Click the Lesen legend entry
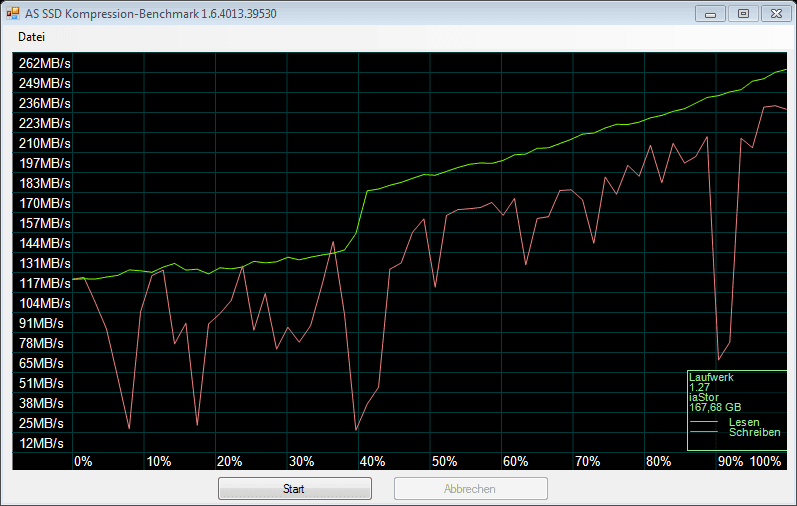 [x=744, y=422]
